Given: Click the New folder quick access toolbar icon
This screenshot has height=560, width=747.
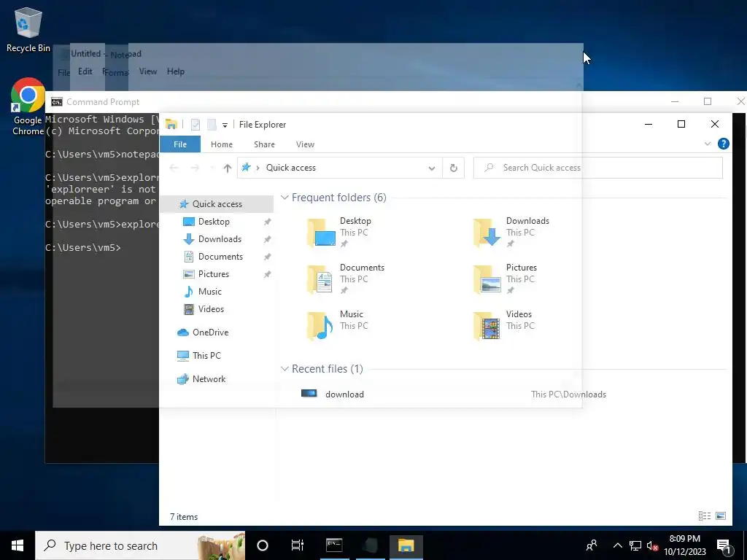Looking at the screenshot, I should click(x=212, y=125).
